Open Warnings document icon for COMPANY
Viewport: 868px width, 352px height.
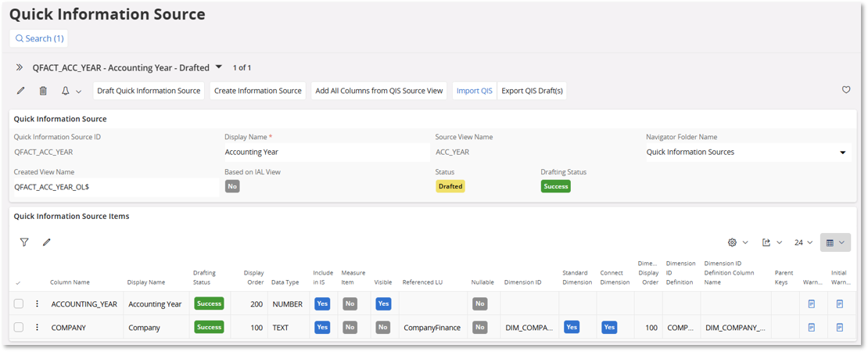(x=812, y=327)
